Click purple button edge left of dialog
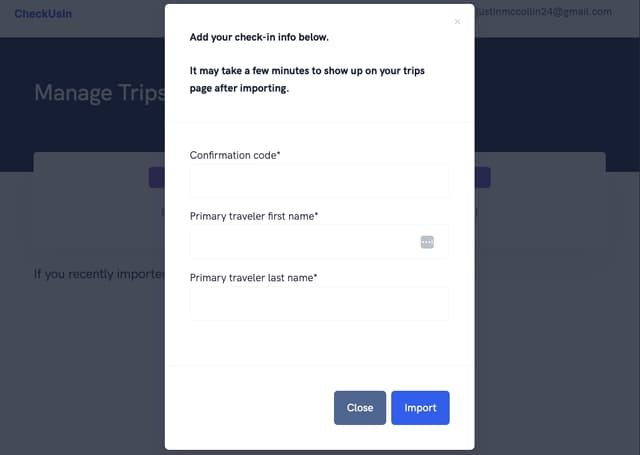The width and height of the screenshot is (640, 455). click(157, 178)
